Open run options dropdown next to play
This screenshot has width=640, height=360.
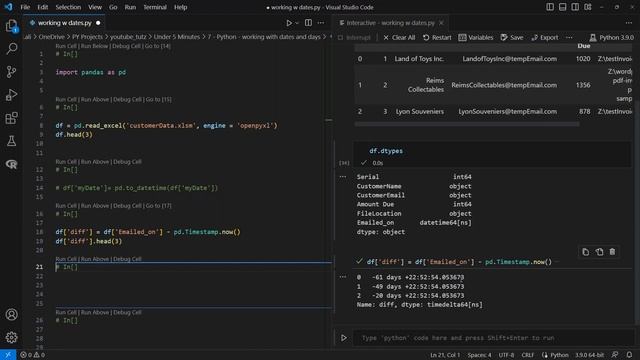pos(297,23)
